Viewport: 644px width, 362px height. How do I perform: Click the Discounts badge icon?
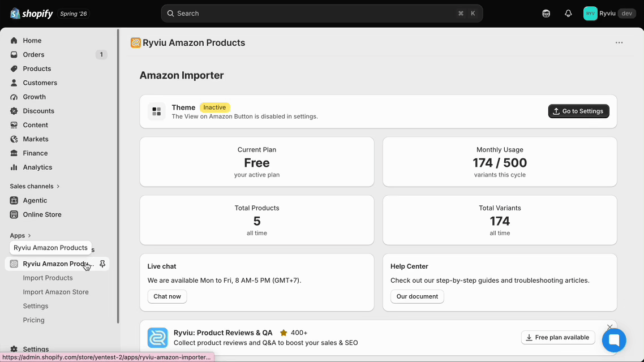(x=14, y=111)
